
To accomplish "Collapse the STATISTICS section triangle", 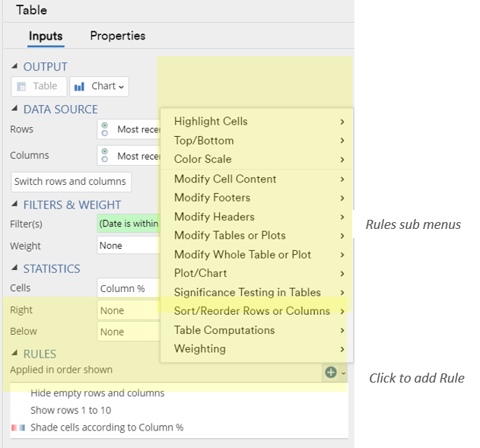I will [x=15, y=269].
